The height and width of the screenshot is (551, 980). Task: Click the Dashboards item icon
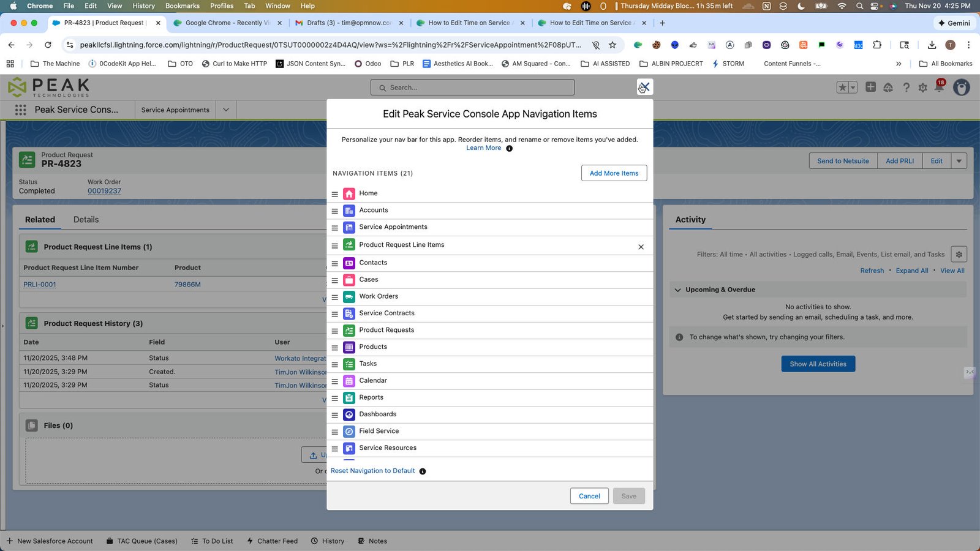tap(349, 414)
